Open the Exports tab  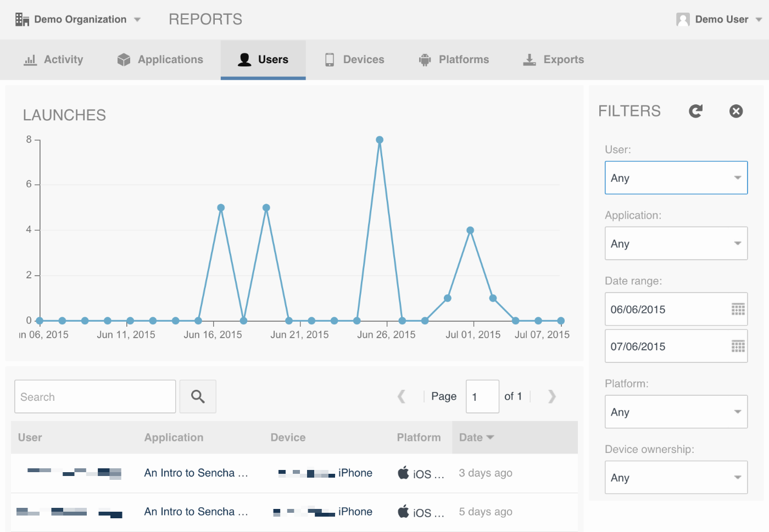click(x=553, y=59)
